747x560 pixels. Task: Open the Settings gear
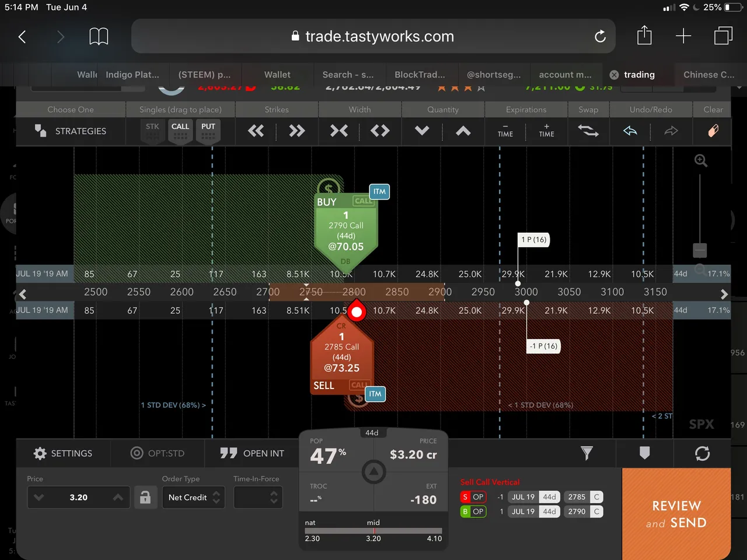(x=62, y=453)
